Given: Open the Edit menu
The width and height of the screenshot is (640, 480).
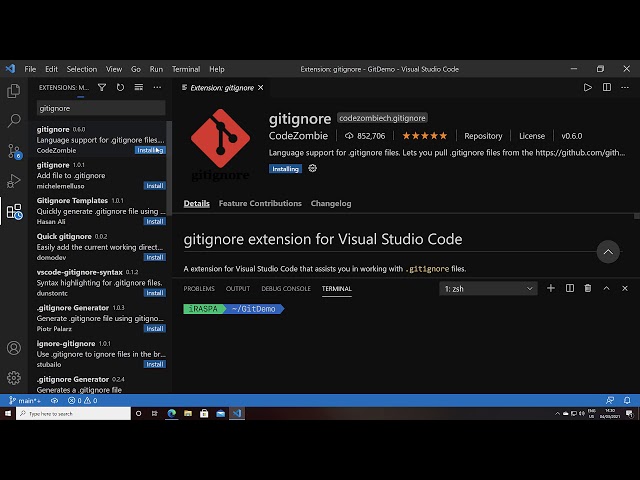Looking at the screenshot, I should (x=51, y=69).
